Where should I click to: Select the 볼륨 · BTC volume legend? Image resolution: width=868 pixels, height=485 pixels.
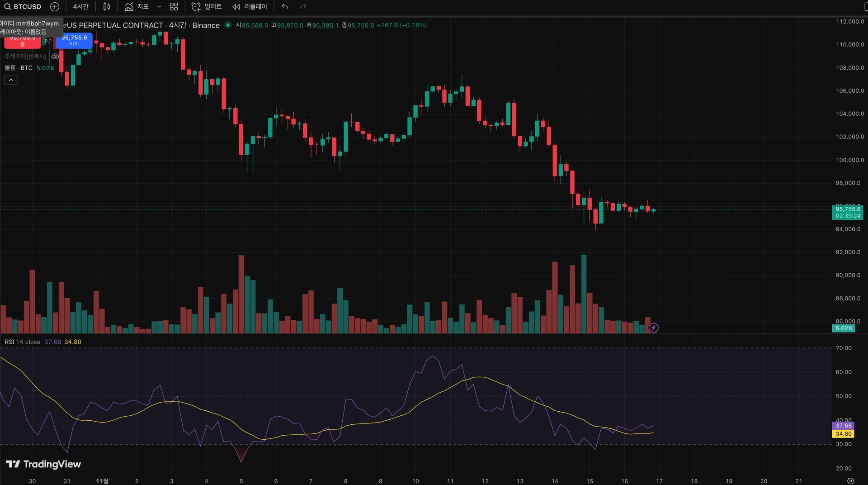[19, 68]
